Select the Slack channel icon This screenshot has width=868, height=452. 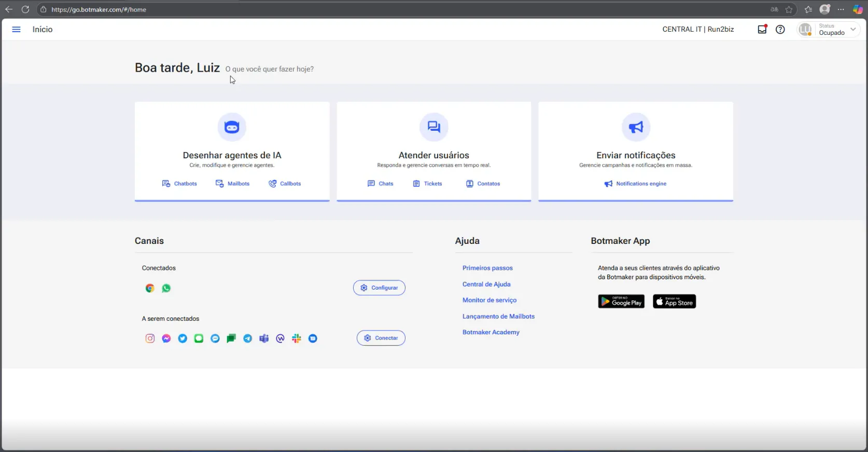[x=297, y=338]
